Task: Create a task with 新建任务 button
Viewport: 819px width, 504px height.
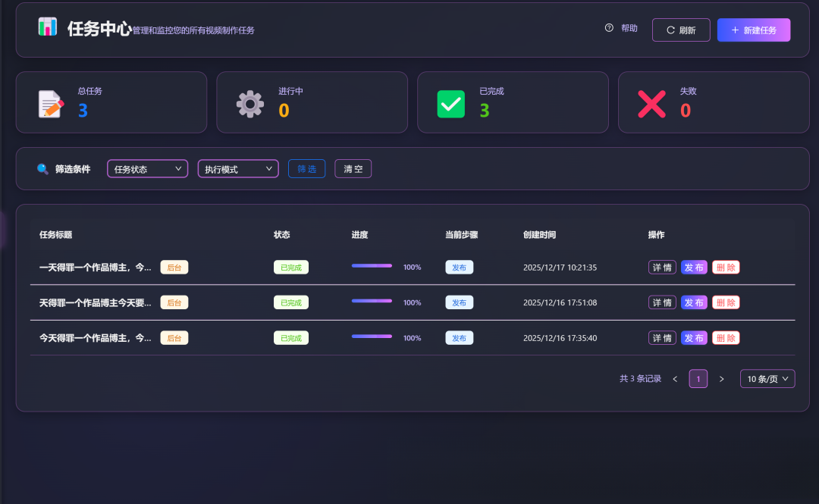Action: pos(754,30)
